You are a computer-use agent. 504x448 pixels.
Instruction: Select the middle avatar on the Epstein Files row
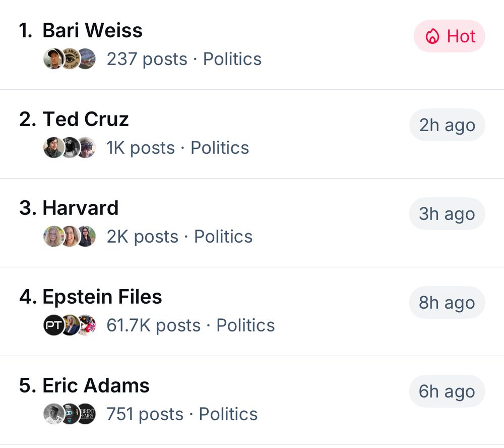pos(71,325)
